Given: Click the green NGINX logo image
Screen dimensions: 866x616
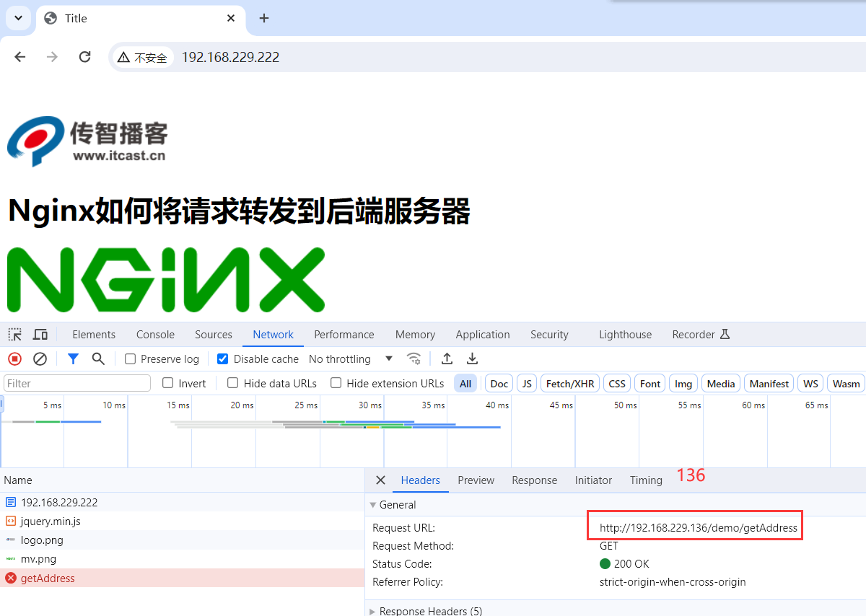Looking at the screenshot, I should click(x=166, y=280).
